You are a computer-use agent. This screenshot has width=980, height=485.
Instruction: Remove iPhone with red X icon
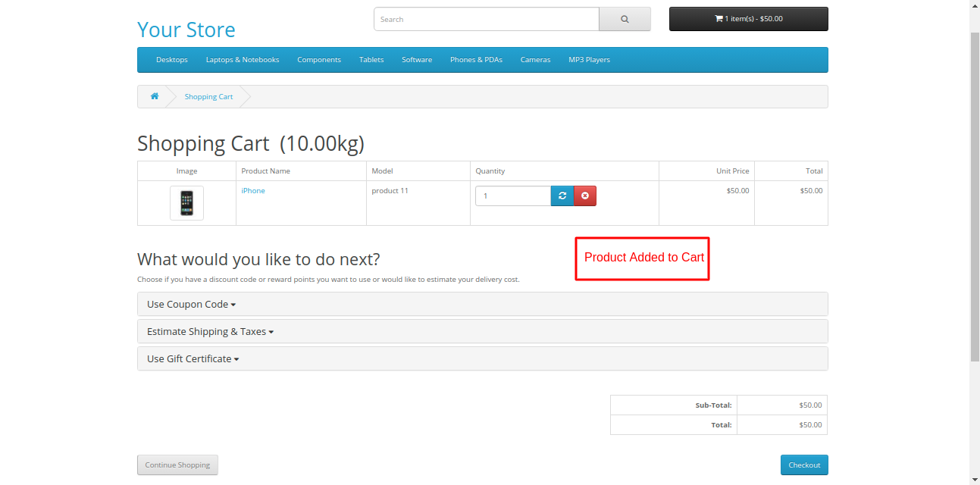pos(585,196)
